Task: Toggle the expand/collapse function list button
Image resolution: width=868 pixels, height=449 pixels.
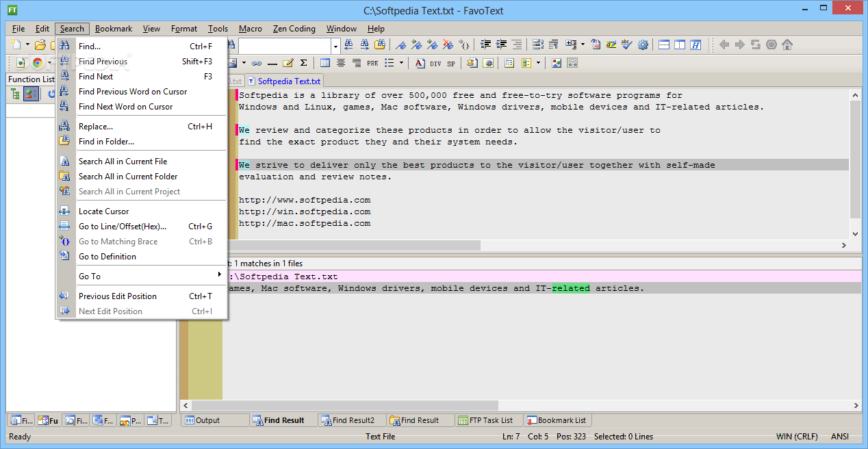Action: pyautogui.click(x=31, y=94)
